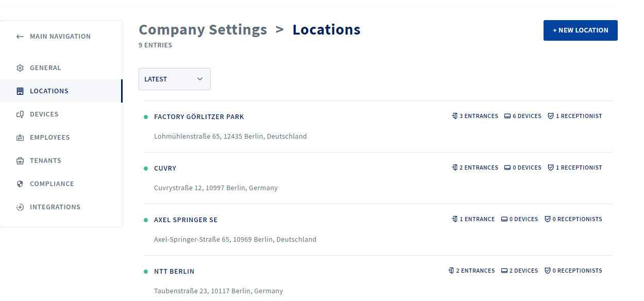
Task: Click the Integrations icon in sidebar
Action: pyautogui.click(x=20, y=207)
